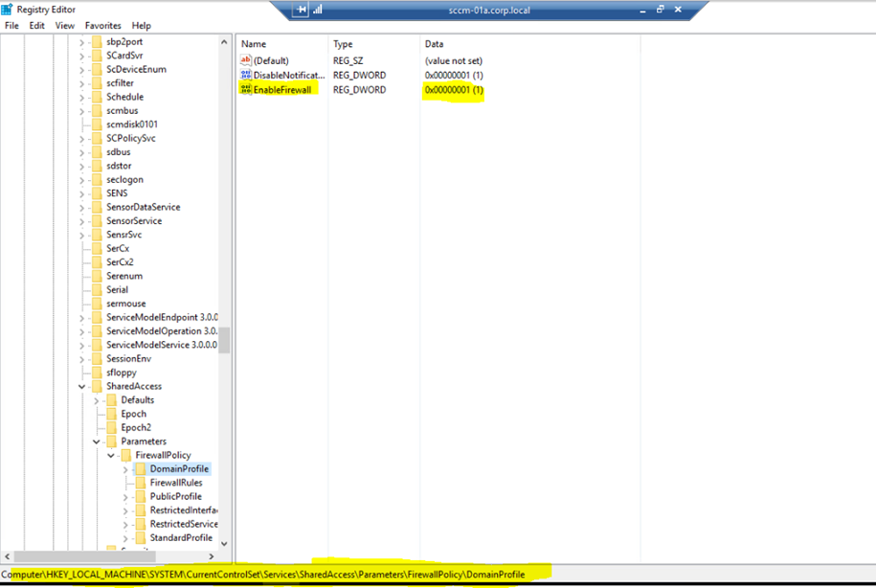Open the Help menu
This screenshot has height=588, width=876.
click(x=142, y=26)
